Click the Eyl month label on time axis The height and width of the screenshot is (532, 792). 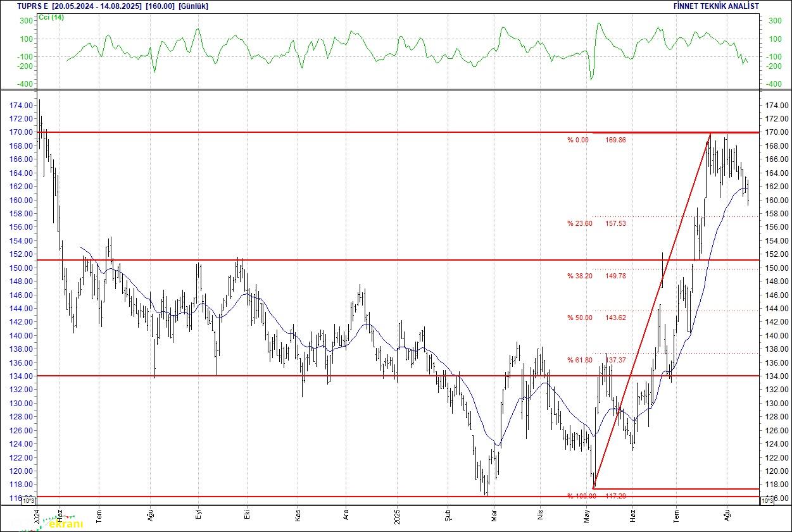[x=198, y=516]
